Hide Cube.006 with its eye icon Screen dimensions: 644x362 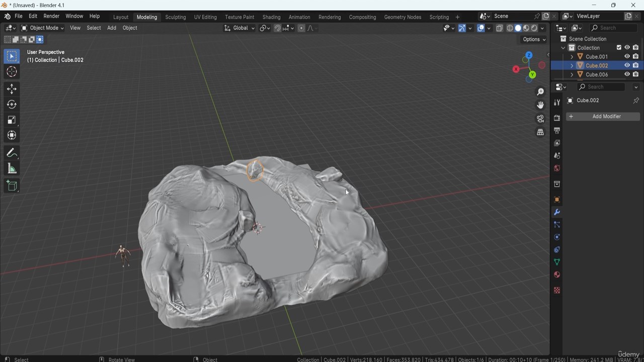pyautogui.click(x=627, y=74)
